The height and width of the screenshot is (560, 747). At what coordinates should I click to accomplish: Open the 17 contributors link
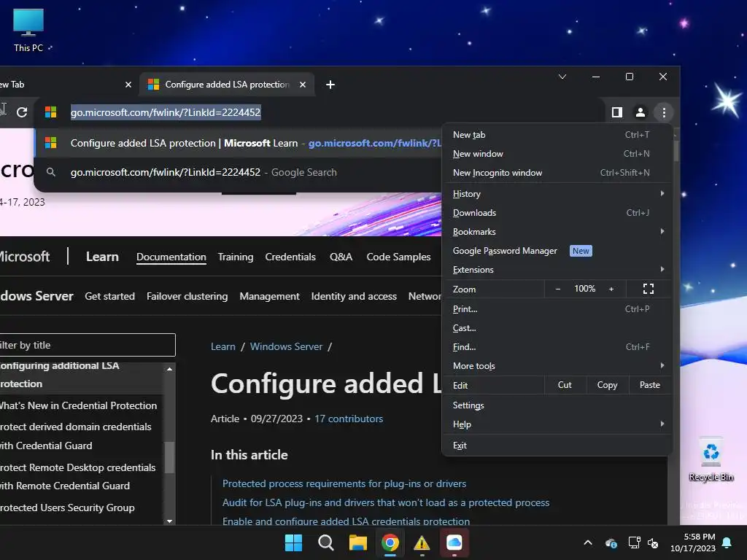(348, 419)
